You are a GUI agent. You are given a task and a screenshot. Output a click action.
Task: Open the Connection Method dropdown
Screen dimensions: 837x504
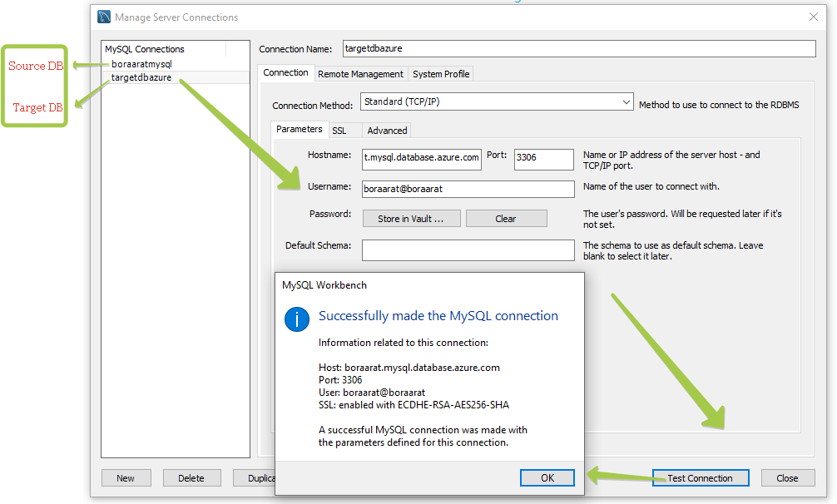[x=497, y=101]
